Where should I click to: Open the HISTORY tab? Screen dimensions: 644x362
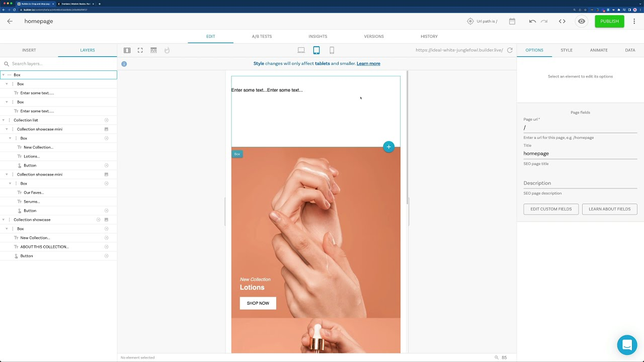(x=429, y=37)
